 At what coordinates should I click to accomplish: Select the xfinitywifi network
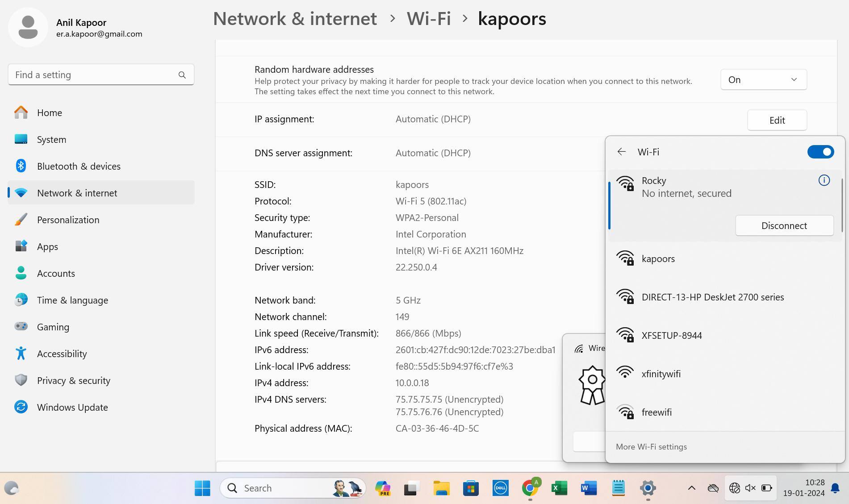661,374
